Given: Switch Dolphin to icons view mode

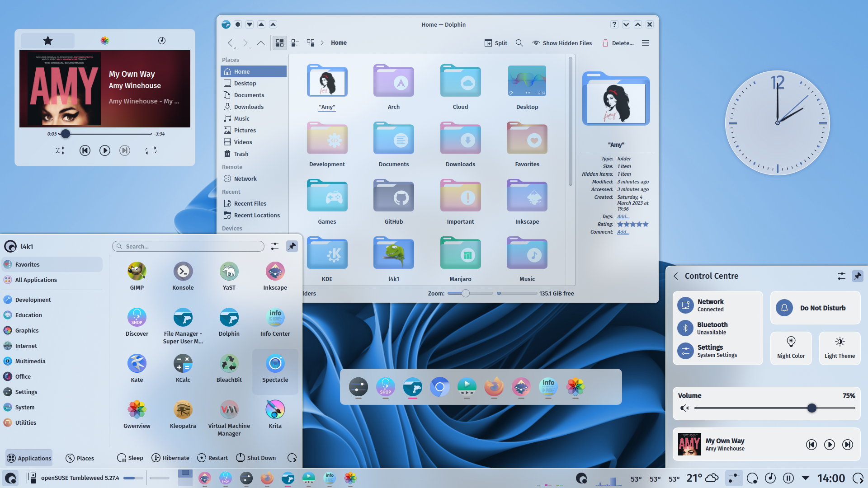Looking at the screenshot, I should pos(280,43).
